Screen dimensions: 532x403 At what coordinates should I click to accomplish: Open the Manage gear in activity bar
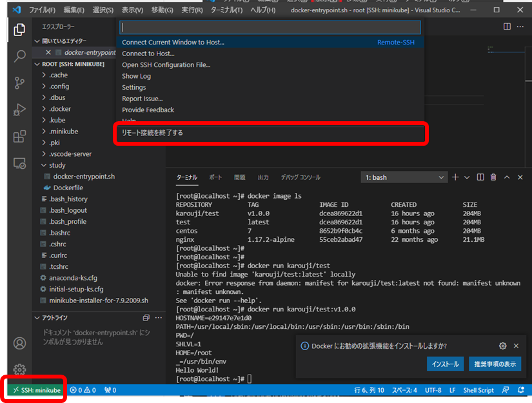point(19,369)
